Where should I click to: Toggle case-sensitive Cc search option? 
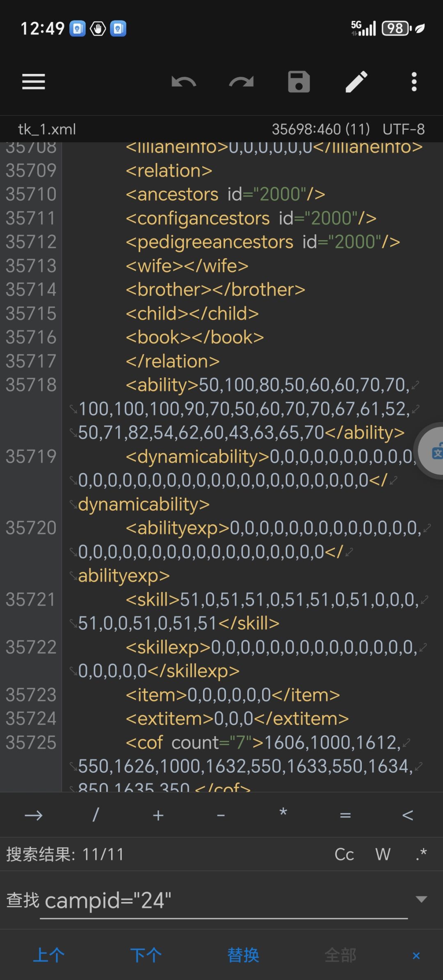[x=344, y=854]
